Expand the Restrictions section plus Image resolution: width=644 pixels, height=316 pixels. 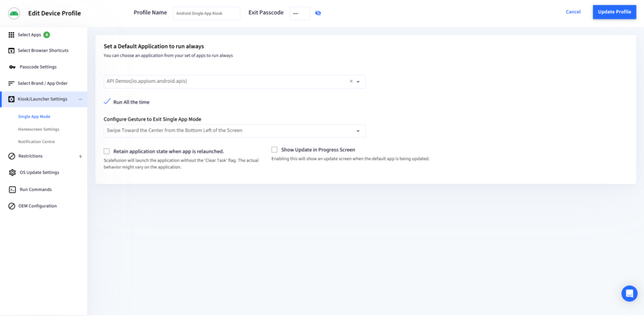click(x=80, y=156)
